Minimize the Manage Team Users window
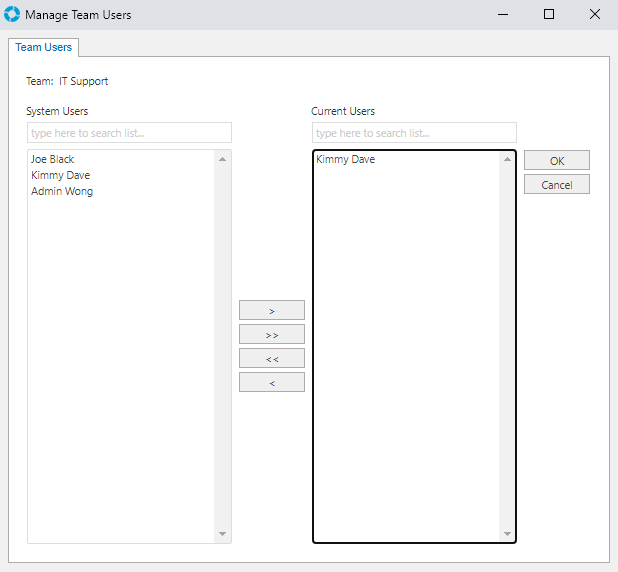 click(x=503, y=15)
